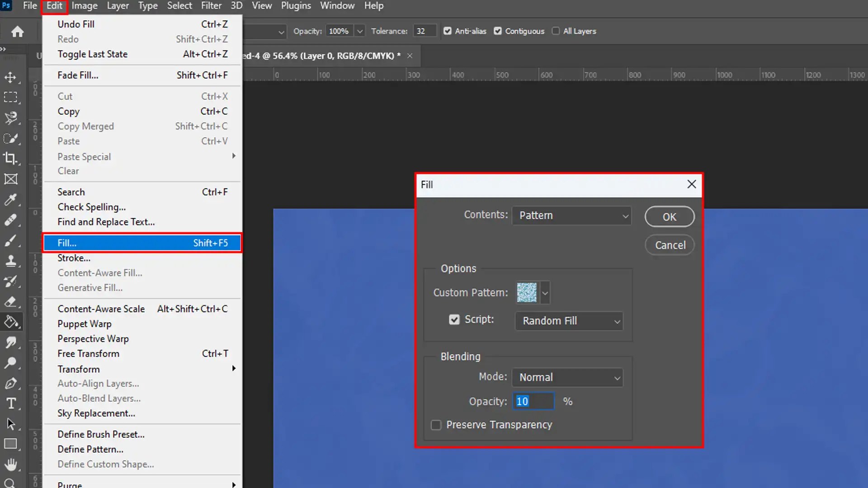This screenshot has width=868, height=488.
Task: Choose Define Pattern... menu entry
Action: point(142,449)
